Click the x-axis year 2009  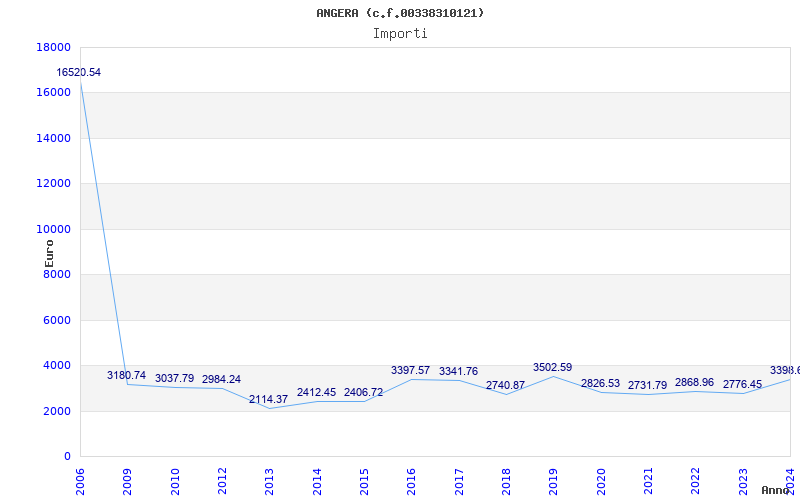coord(128,482)
